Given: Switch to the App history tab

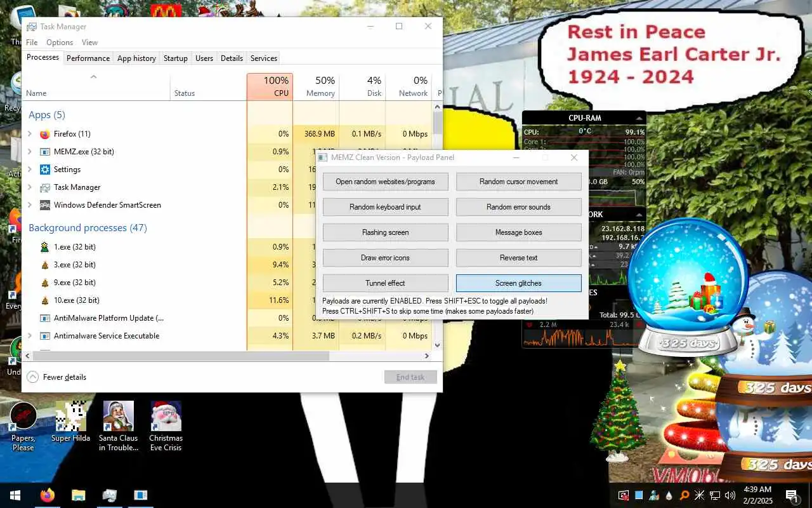Looking at the screenshot, I should (x=136, y=58).
